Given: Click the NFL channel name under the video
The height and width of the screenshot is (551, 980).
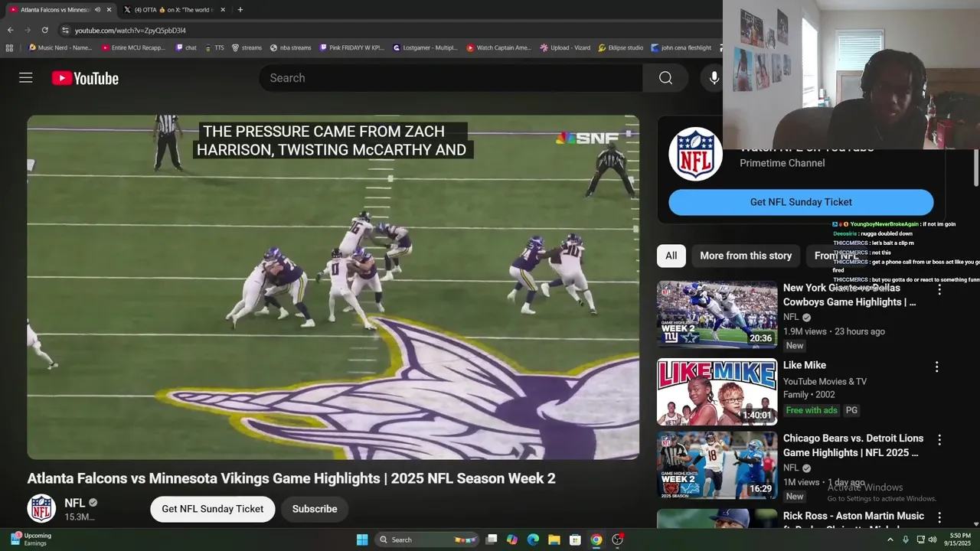Looking at the screenshot, I should click(x=75, y=503).
